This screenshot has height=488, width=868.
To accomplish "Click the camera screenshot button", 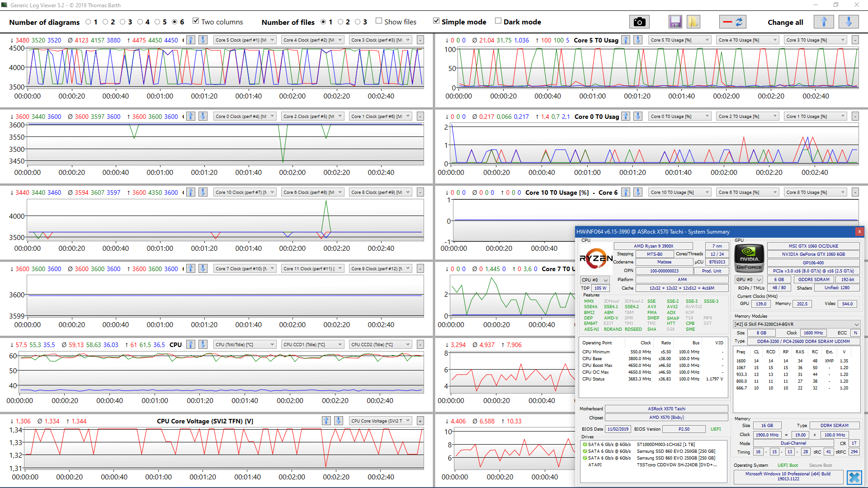I will coord(639,22).
